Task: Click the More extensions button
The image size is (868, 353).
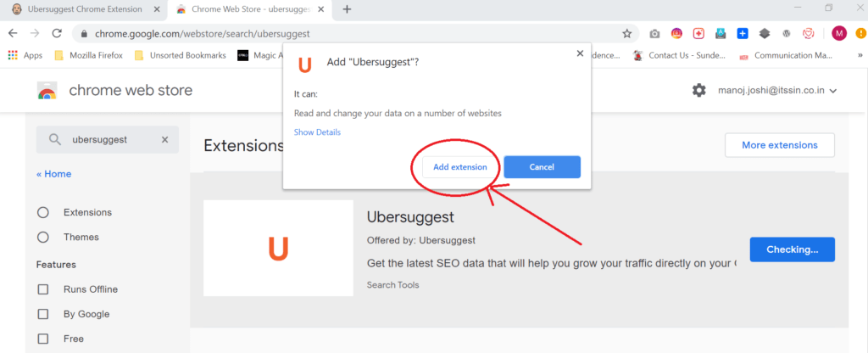Action: click(x=780, y=145)
